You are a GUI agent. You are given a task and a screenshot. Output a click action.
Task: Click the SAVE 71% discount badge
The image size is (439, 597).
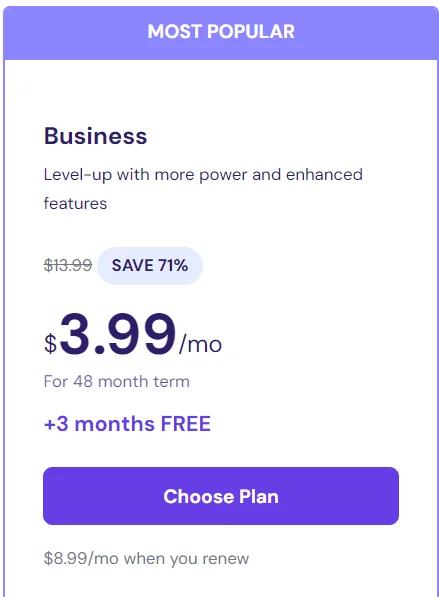click(150, 265)
